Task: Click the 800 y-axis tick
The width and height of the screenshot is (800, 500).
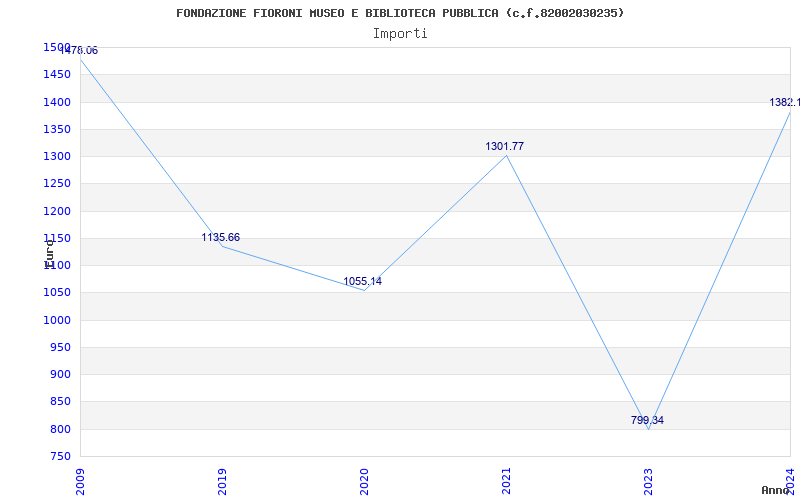Action: tap(60, 429)
